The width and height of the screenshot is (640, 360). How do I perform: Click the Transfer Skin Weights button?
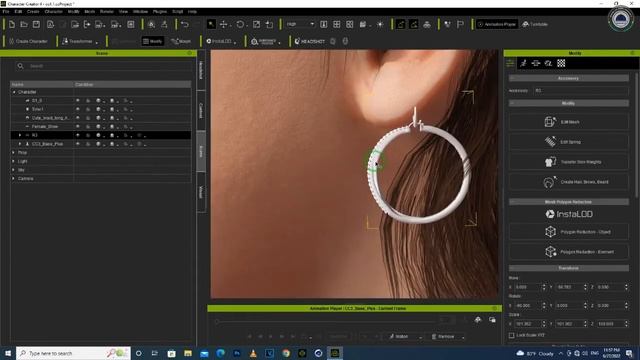coord(569,162)
